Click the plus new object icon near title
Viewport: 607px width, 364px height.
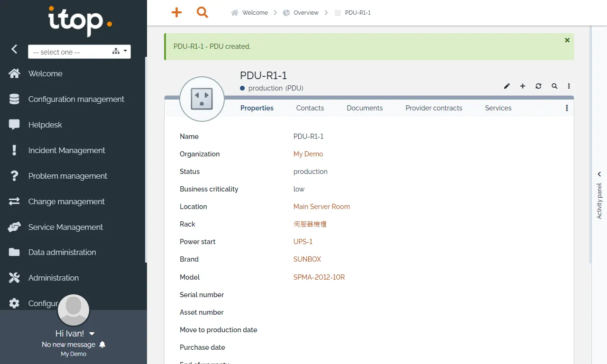(x=523, y=86)
